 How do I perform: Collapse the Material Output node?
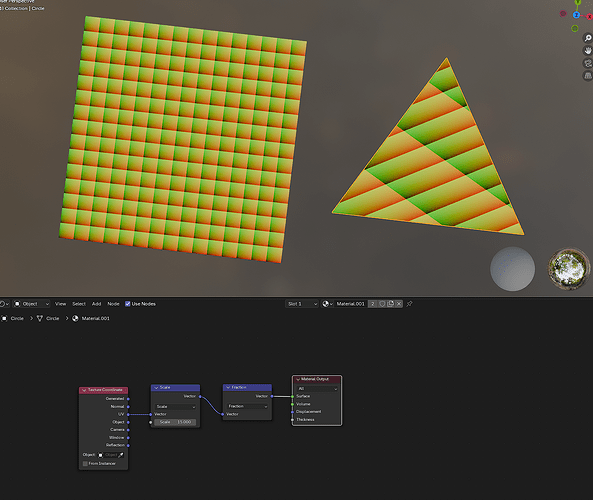click(x=298, y=379)
